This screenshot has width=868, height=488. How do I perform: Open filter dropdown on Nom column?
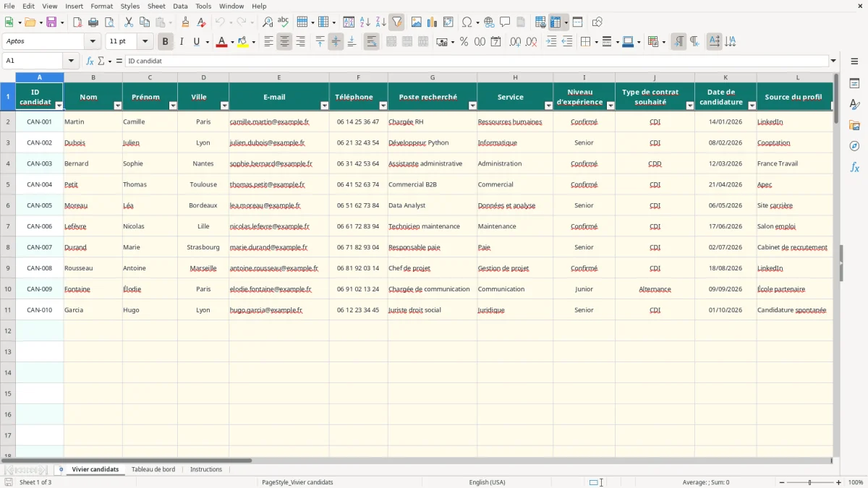pyautogui.click(x=118, y=106)
